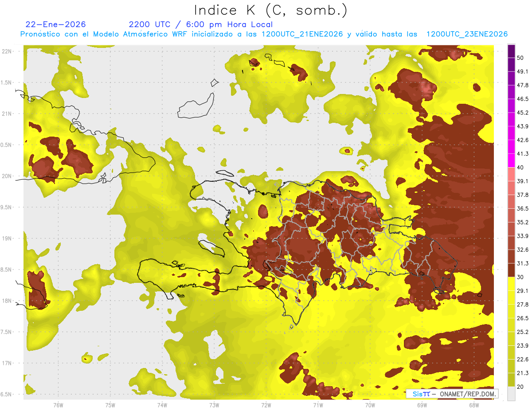Image resolution: width=532 pixels, height=411 pixels.
Task: Click the '21N' latitude label
Action: click(7, 114)
